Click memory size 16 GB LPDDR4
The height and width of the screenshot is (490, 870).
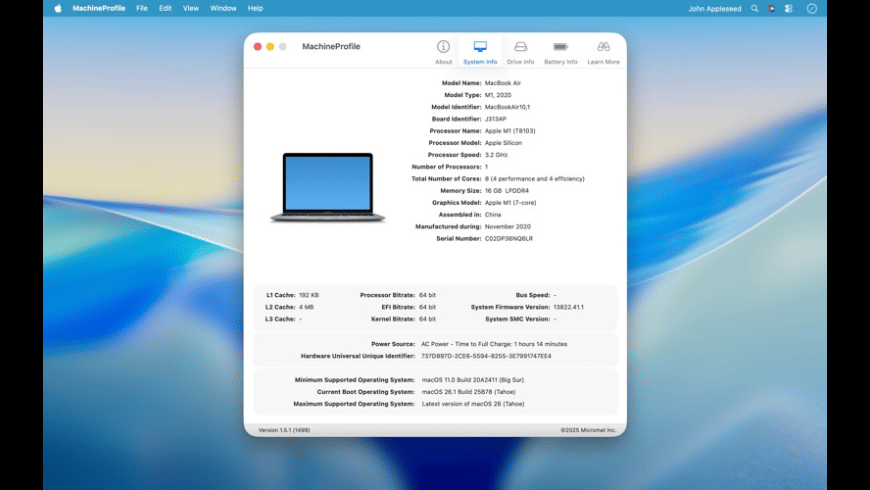point(507,191)
